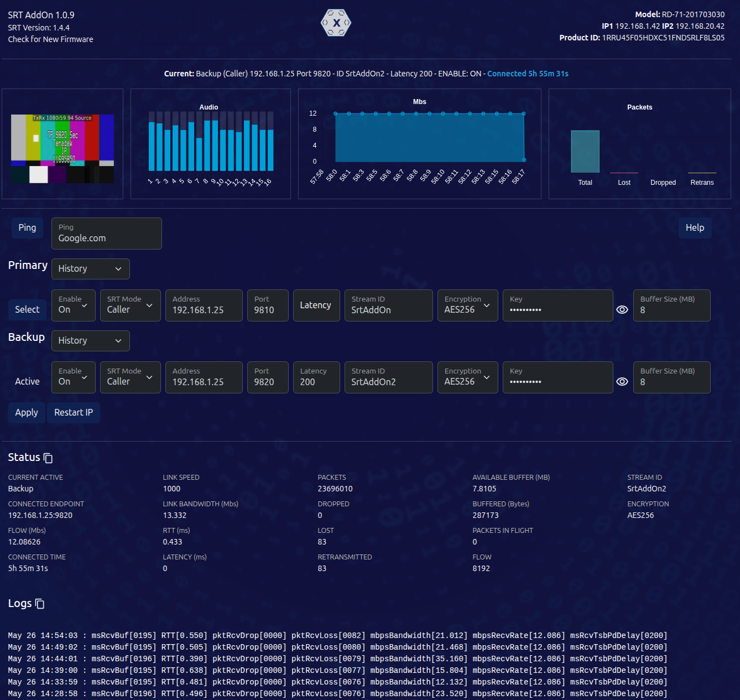Click the Total packets bar in chart
The image size is (740, 700).
pos(585,152)
